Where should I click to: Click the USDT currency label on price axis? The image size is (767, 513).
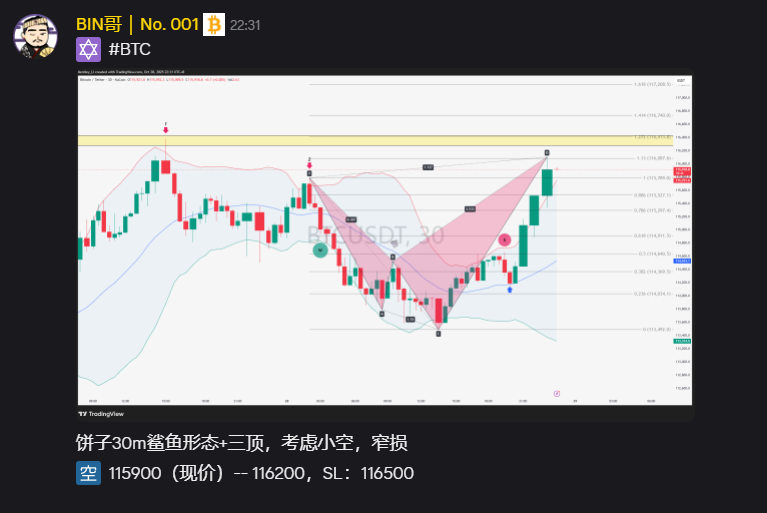[680, 80]
